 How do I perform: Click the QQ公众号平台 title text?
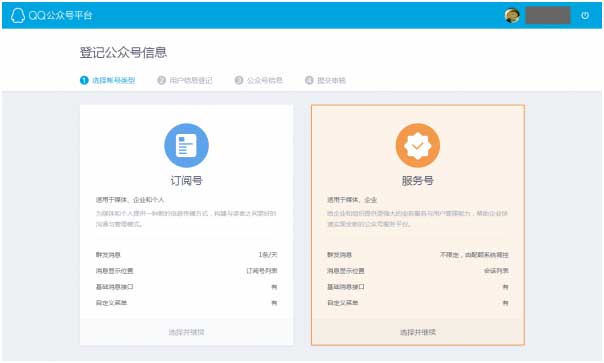[60, 15]
